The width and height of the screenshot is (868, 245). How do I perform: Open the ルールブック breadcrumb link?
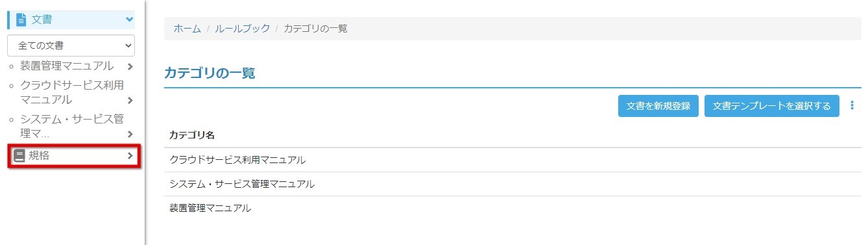(241, 29)
